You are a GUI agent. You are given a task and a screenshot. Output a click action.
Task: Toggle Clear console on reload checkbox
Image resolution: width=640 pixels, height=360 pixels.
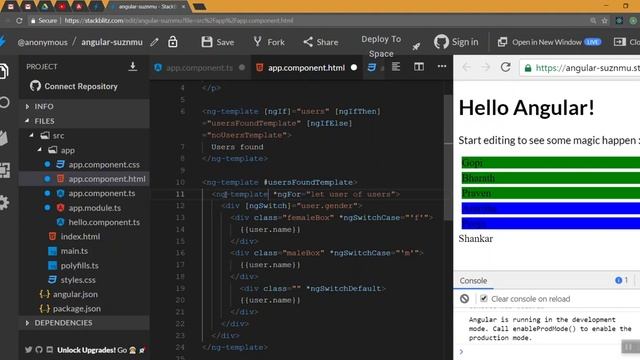(484, 298)
